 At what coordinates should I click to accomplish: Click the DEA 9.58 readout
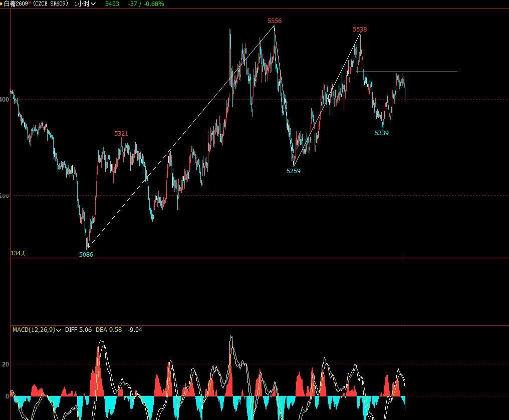click(109, 330)
